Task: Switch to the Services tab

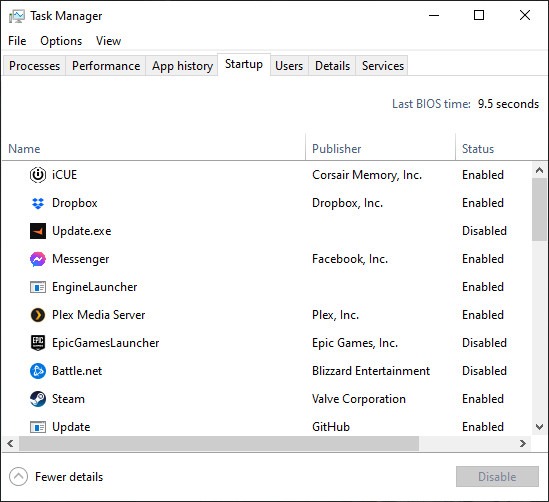Action: (x=383, y=66)
